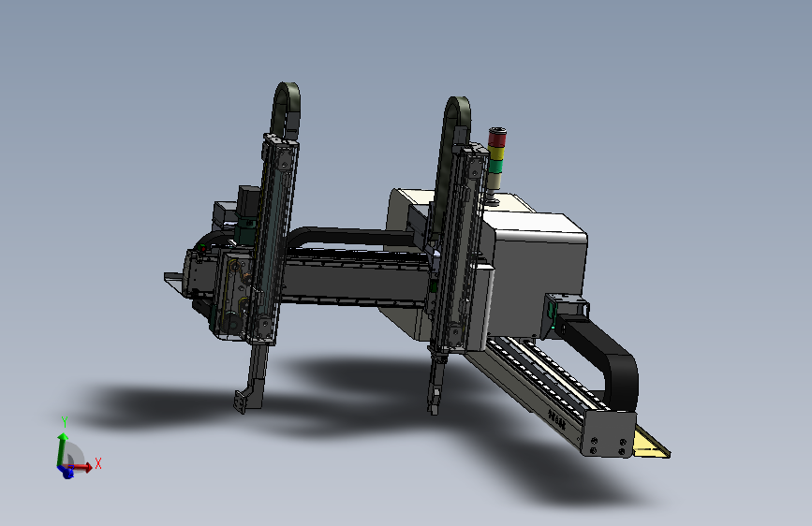The width and height of the screenshot is (812, 526).
Task: Select the gripper tip at the right arm's bottom
Action: [434, 402]
